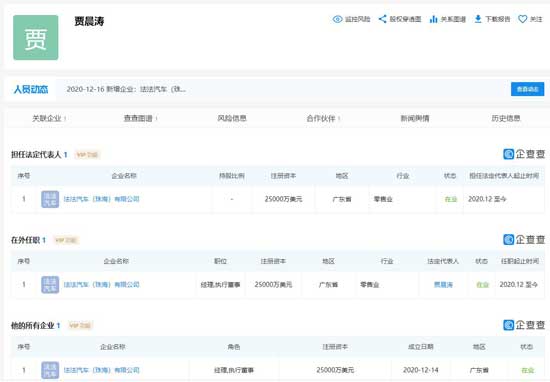Open 法法汽车 link under 他的所有企业
This screenshot has width=550, height=382.
coord(101,370)
